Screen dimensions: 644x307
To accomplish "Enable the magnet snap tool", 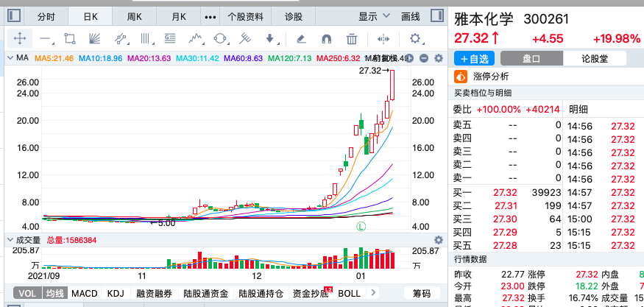I will [326, 39].
